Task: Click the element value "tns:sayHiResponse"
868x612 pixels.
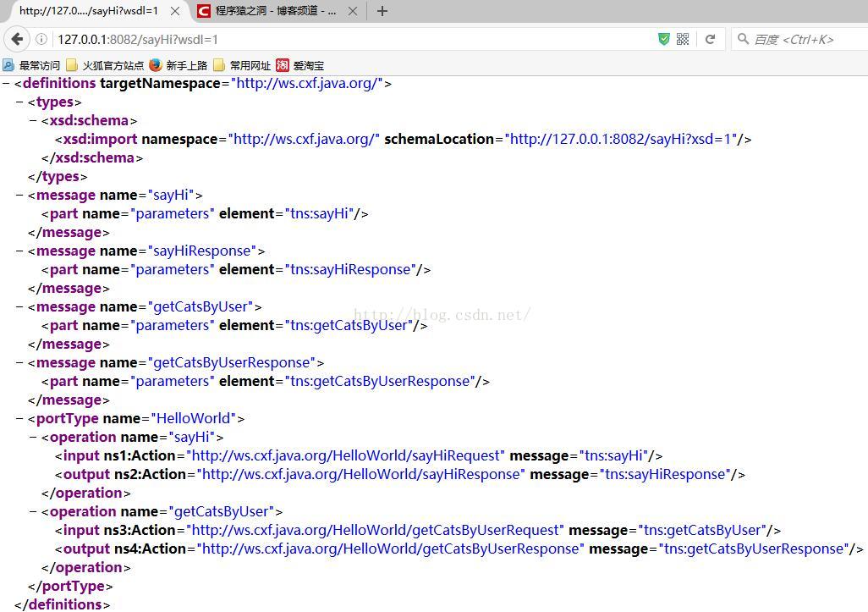Action: 350,270
